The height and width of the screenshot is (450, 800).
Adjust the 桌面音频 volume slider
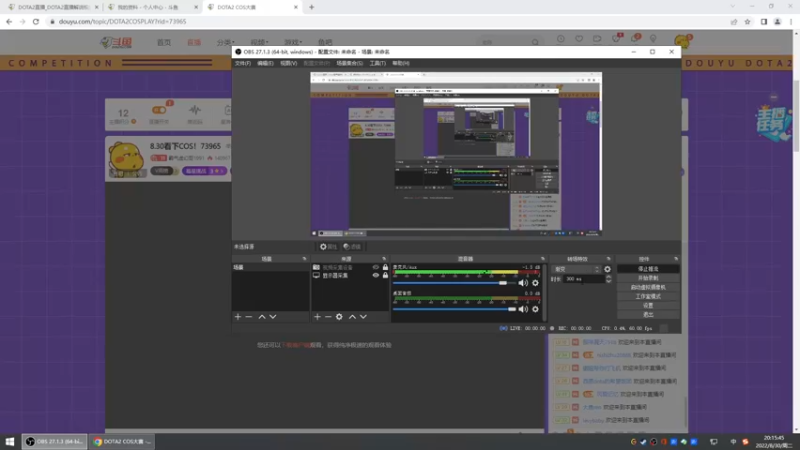coord(454,309)
